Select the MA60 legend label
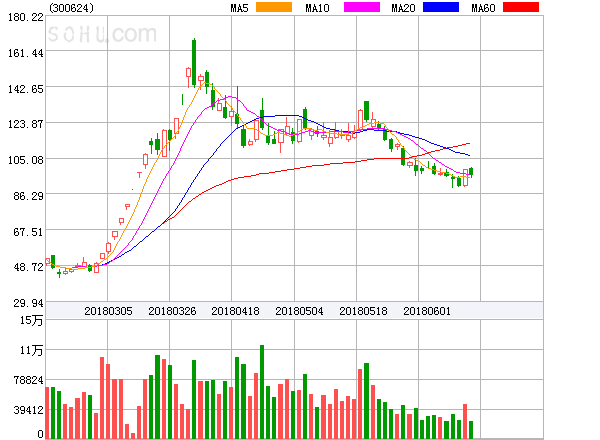This screenshot has width=600, height=440. (483, 8)
